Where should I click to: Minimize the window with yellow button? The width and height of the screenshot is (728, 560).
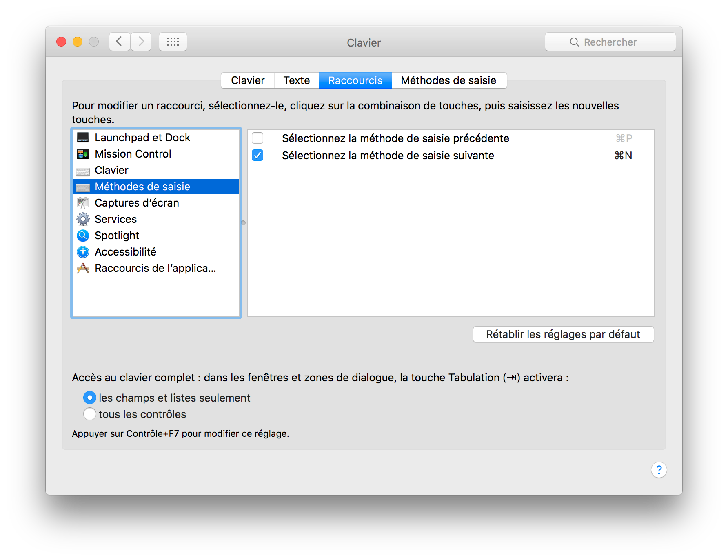78,42
